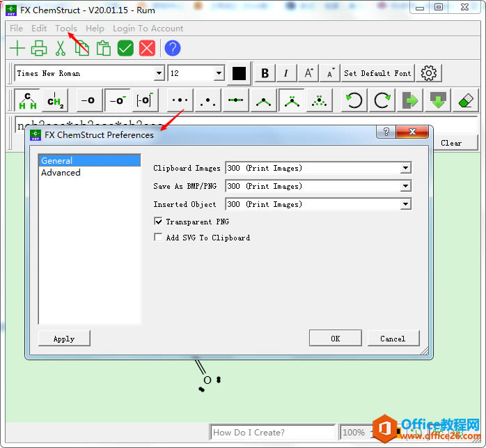This screenshot has height=448, width=486.
Task: Select the angled green bond icon
Action: [x=263, y=100]
